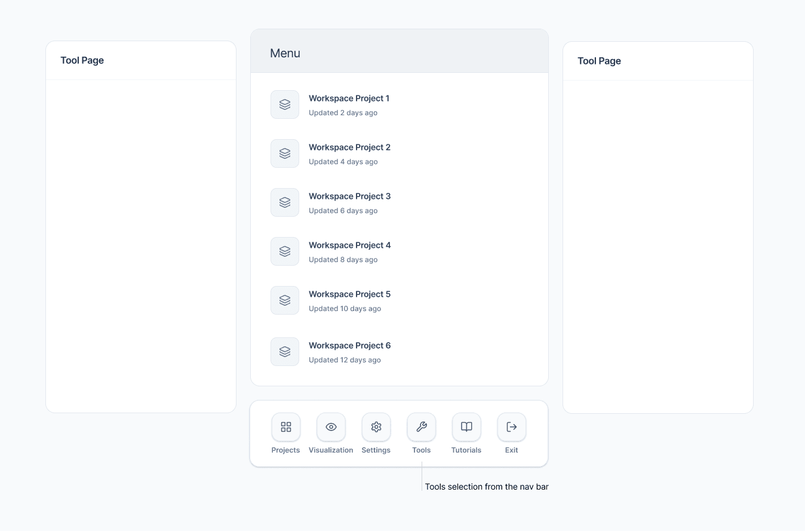This screenshot has width=805, height=532.
Task: Open Workspace Project 6 title
Action: click(349, 346)
